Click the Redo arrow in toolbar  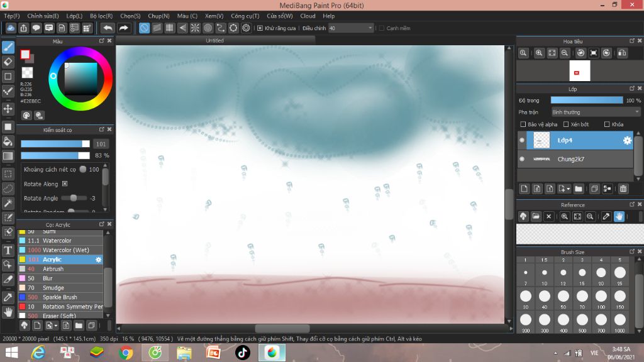(x=123, y=28)
